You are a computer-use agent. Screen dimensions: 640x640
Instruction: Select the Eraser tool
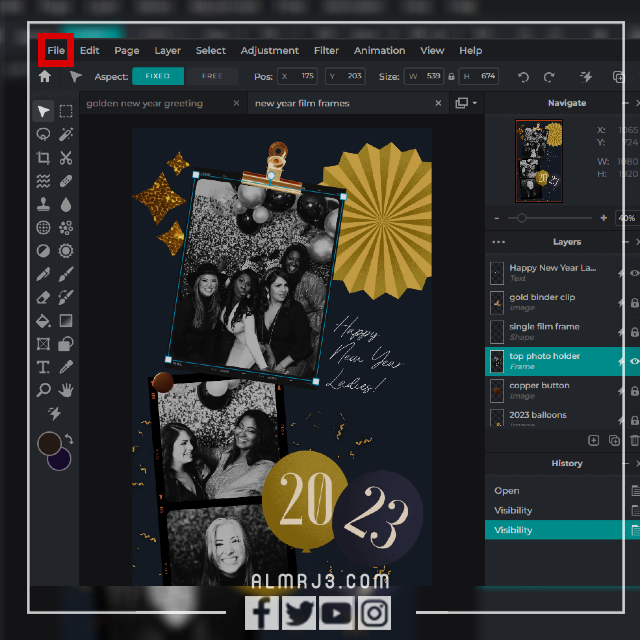point(43,297)
